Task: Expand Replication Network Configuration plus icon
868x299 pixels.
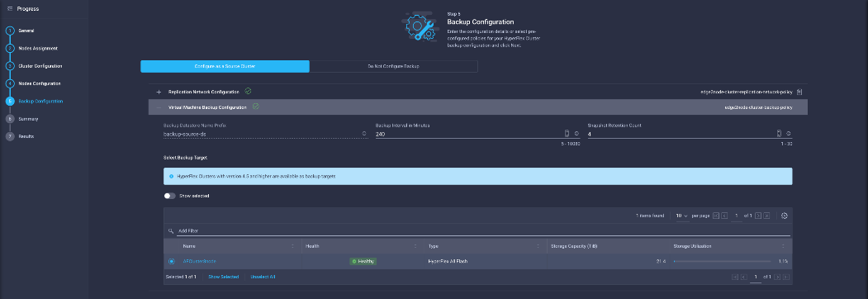Action: click(159, 92)
